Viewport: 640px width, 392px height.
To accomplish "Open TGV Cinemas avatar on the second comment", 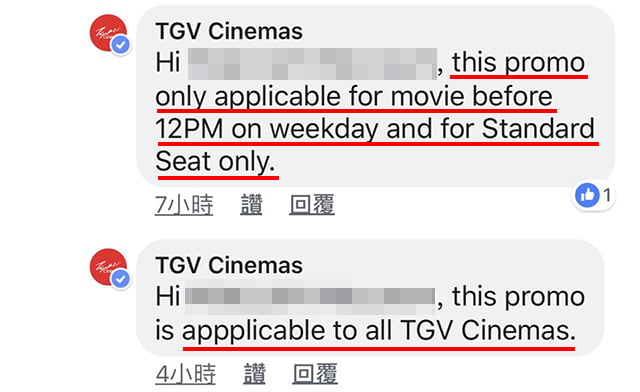I will (x=108, y=267).
